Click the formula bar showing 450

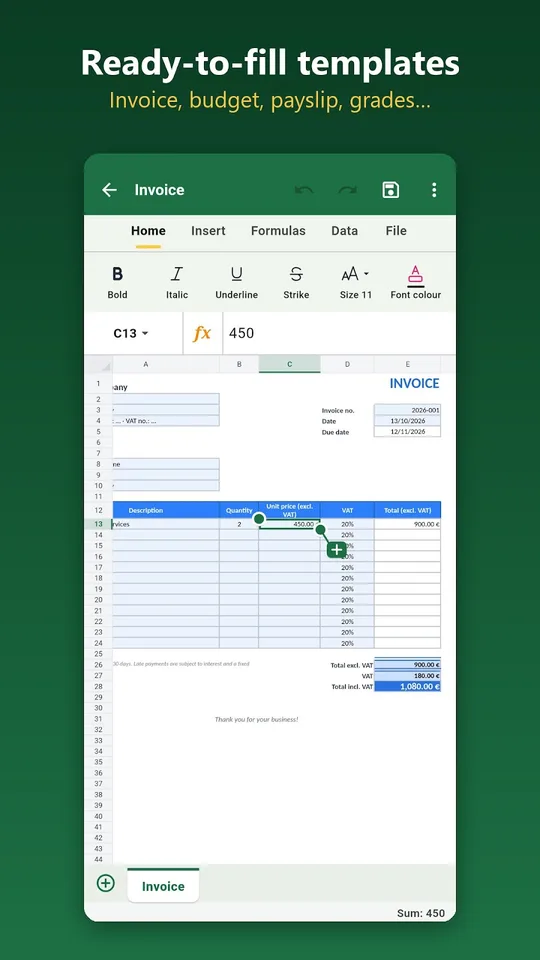(339, 333)
